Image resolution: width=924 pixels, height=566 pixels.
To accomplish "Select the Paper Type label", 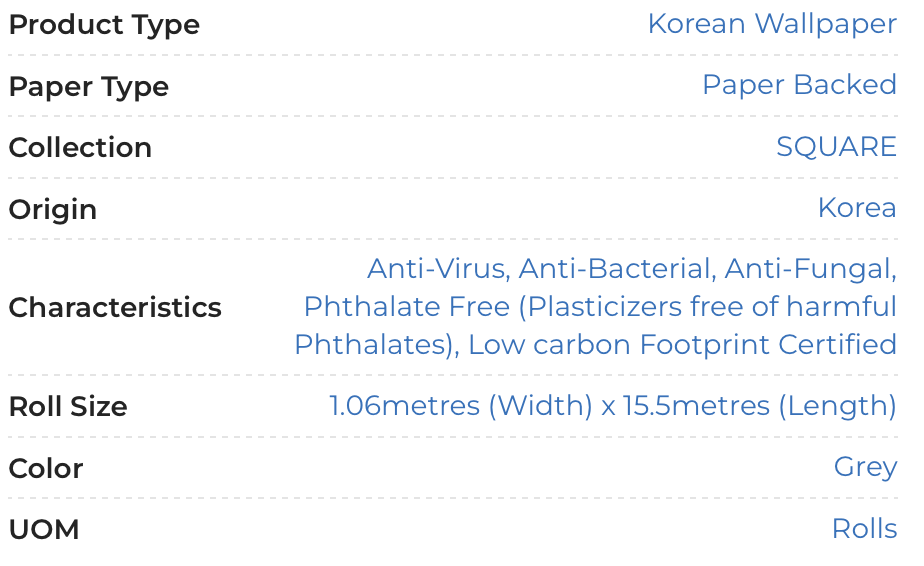I will click(88, 86).
